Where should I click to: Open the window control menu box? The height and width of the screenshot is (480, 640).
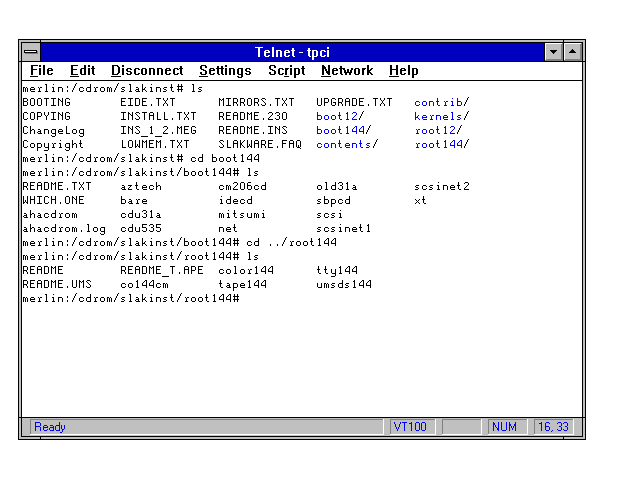click(31, 52)
